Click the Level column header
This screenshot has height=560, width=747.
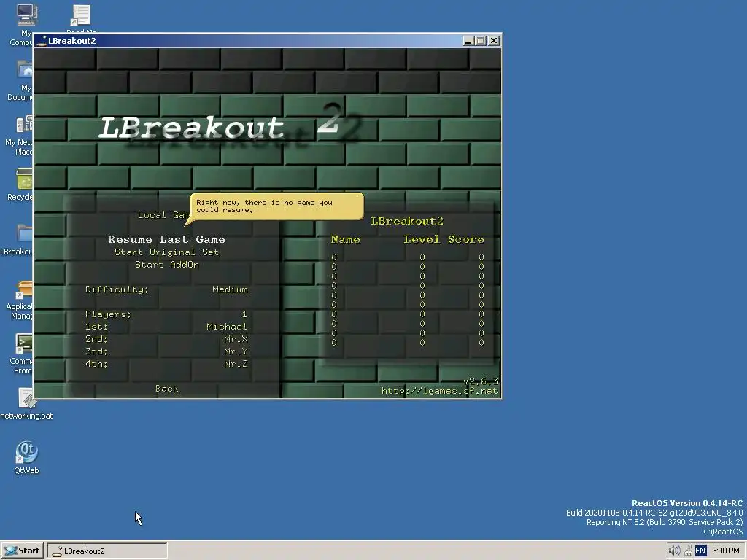click(421, 239)
